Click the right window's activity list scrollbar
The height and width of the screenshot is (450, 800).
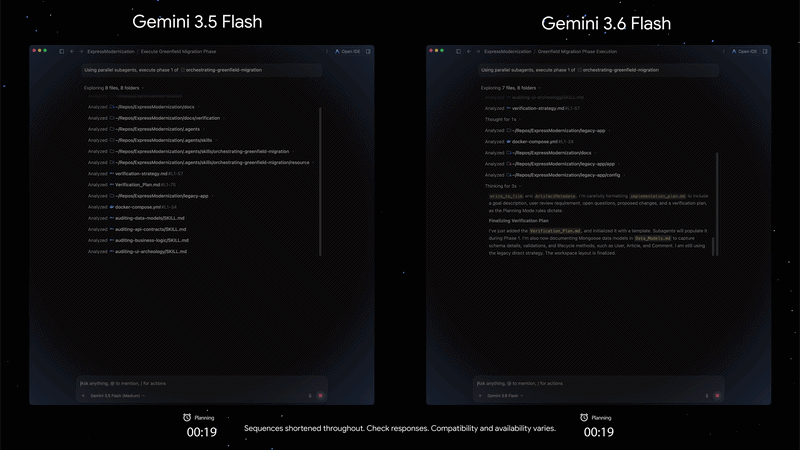pos(717,204)
